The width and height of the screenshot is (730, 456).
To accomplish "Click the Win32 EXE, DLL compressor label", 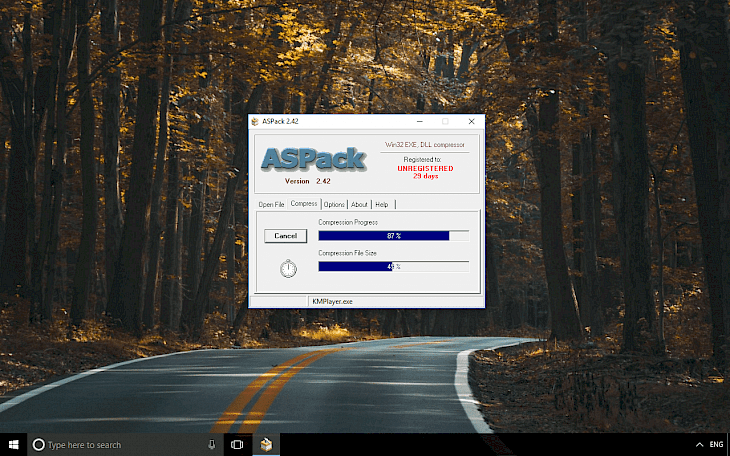I will (x=425, y=145).
